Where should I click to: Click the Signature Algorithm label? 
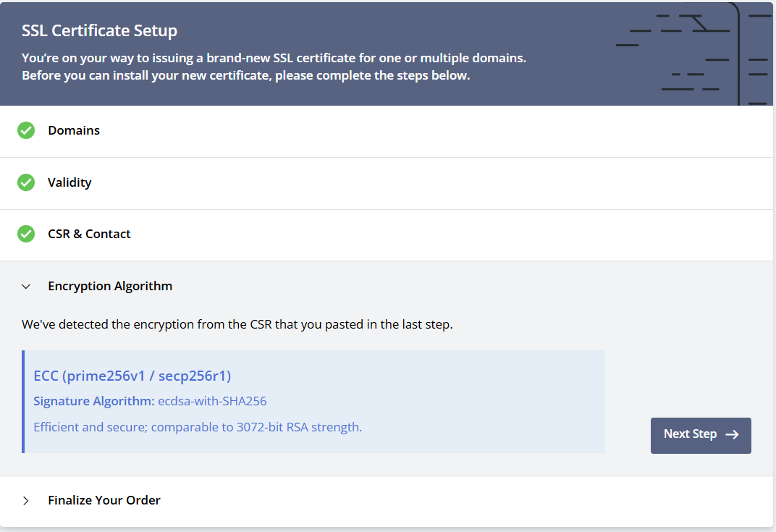click(x=94, y=401)
